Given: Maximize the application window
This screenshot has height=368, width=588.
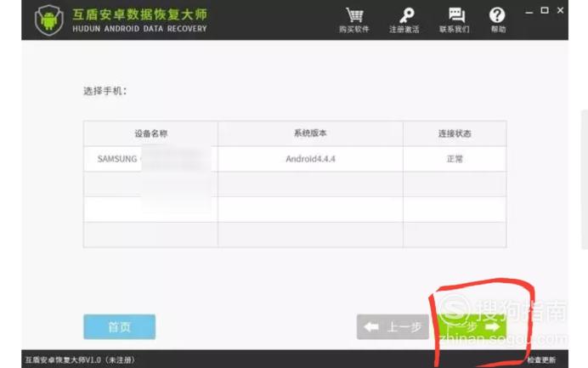Looking at the screenshot, I should click(545, 10).
